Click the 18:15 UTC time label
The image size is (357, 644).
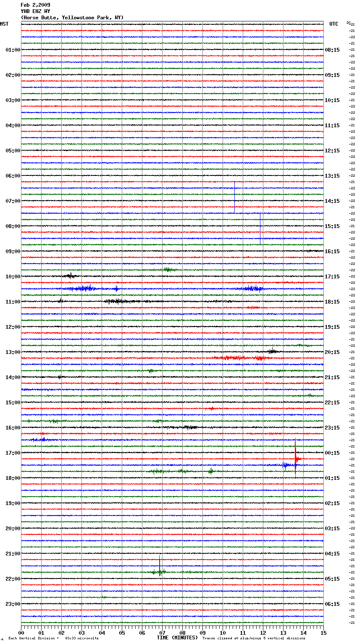click(x=332, y=302)
